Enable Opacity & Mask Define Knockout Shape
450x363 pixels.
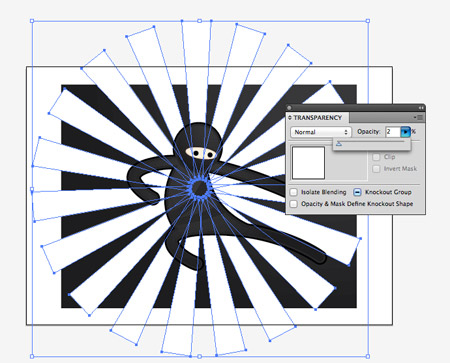coord(293,204)
